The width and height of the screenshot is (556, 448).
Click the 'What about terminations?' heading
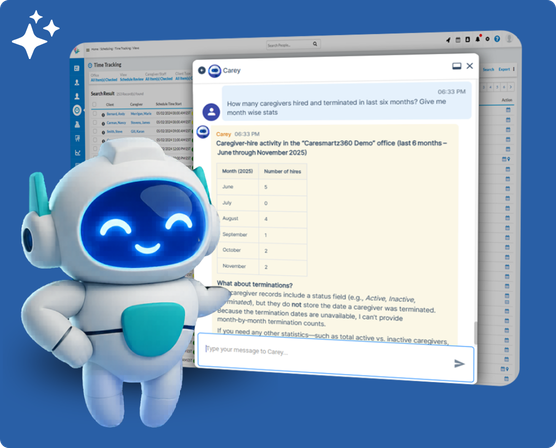click(255, 284)
